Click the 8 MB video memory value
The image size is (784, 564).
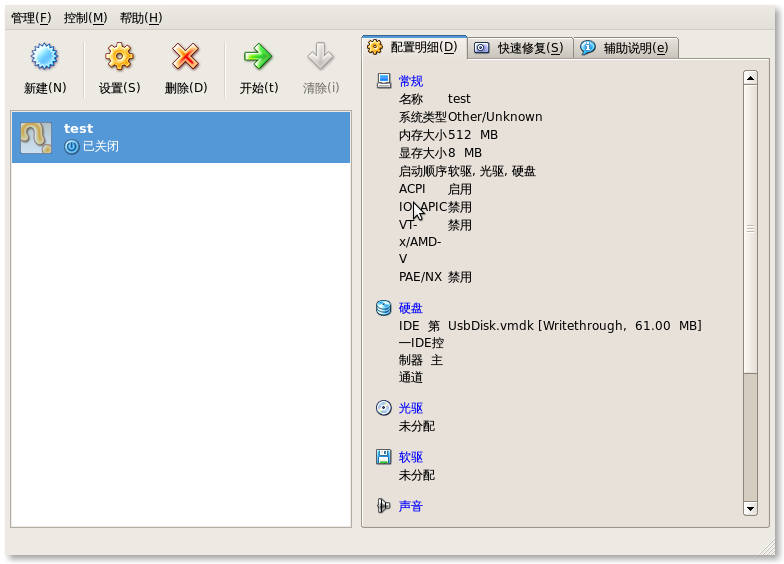click(x=464, y=153)
